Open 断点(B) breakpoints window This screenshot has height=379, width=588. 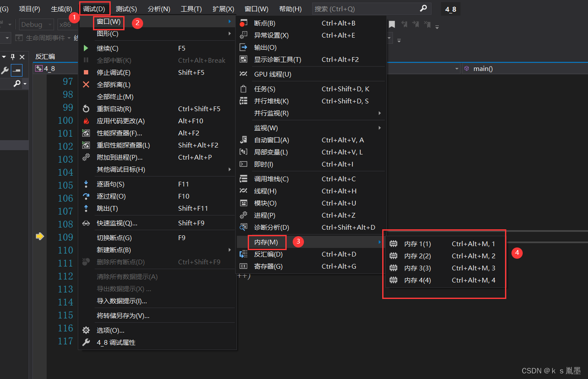tap(310, 23)
